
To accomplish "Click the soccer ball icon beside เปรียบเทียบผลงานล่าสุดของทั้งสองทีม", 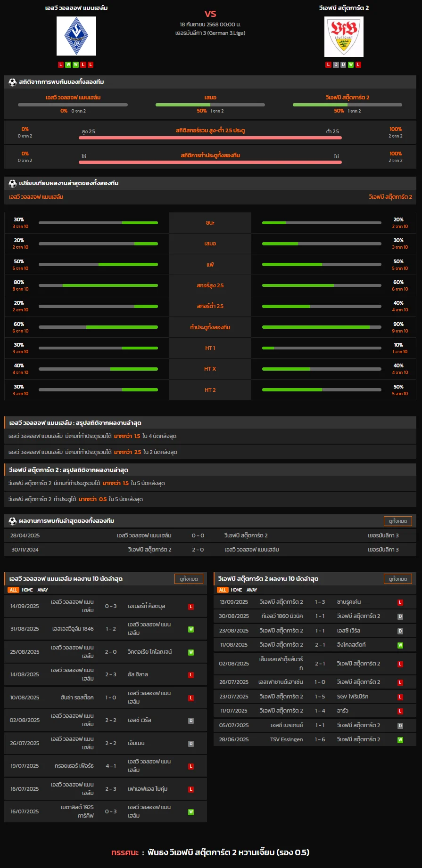I will [x=13, y=183].
